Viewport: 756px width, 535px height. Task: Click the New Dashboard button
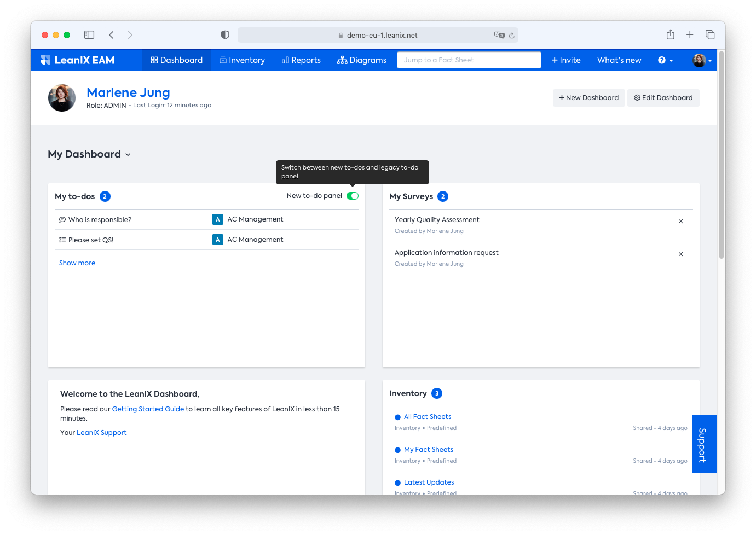(x=589, y=98)
